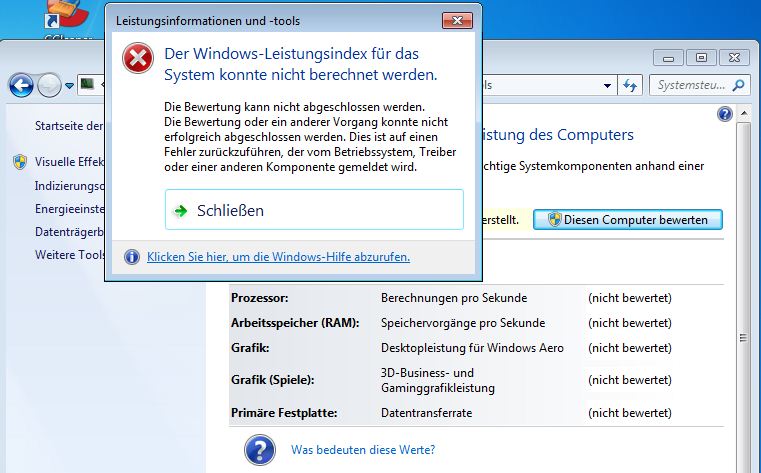The height and width of the screenshot is (473, 761).
Task: Click the magnifier icon in search box
Action: click(738, 85)
